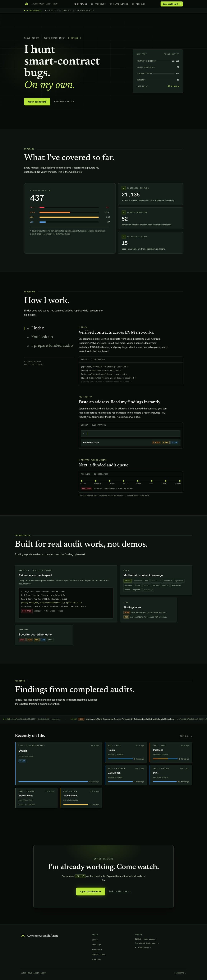
Task: Click 'Cover' in the footer index
Action: pyautogui.click(x=94, y=940)
